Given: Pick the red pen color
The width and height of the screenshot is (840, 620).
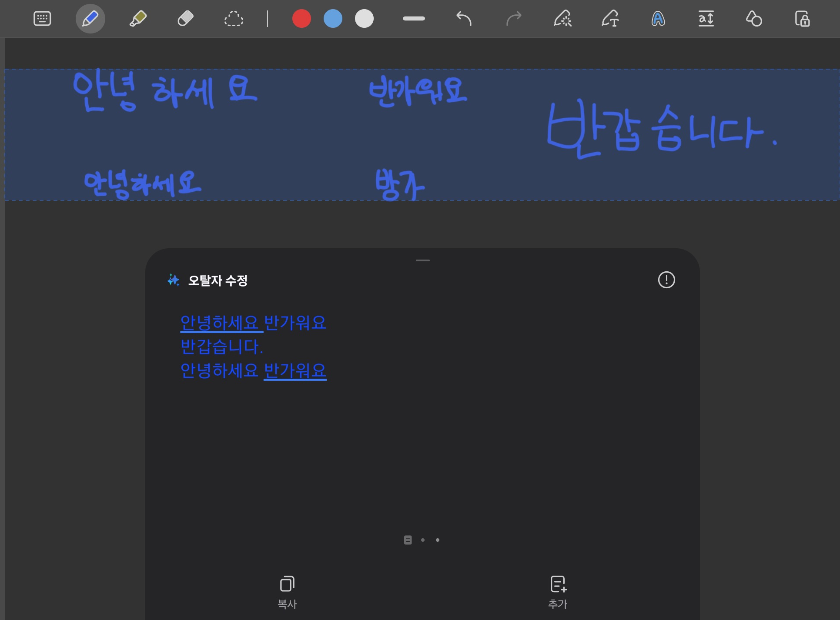Looking at the screenshot, I should (x=301, y=19).
